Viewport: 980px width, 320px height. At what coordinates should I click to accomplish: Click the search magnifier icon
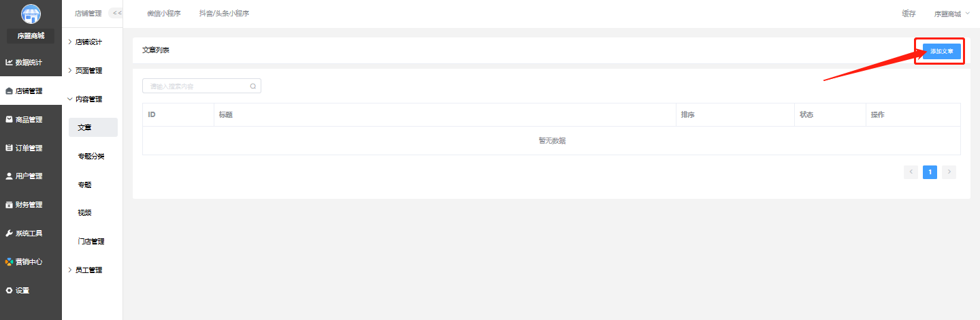[253, 86]
